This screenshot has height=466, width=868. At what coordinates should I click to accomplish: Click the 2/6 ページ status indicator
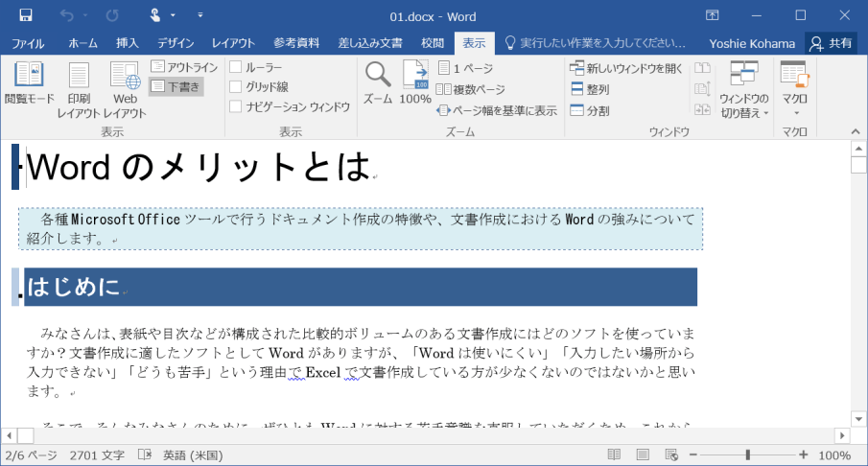[x=31, y=454]
